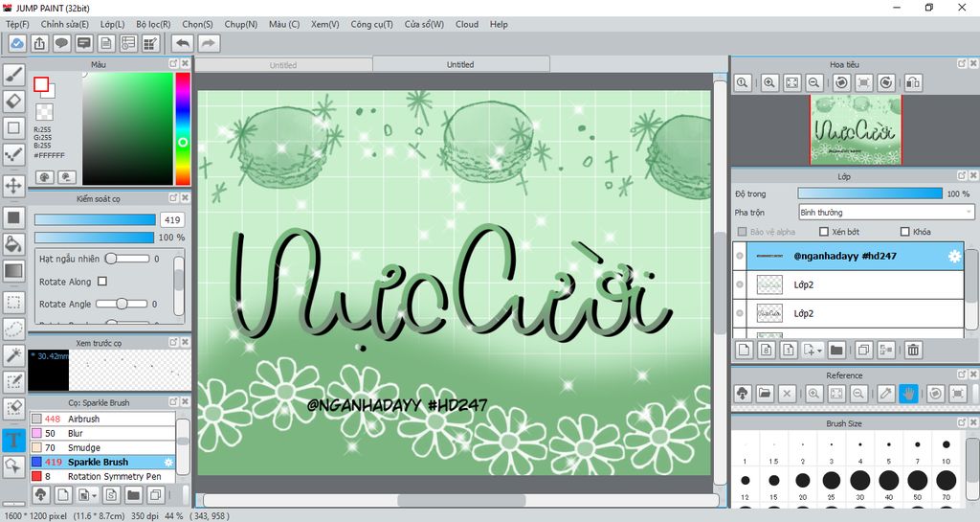Image resolution: width=980 pixels, height=522 pixels.
Task: Delete layer with the trash icon
Action: (913, 351)
